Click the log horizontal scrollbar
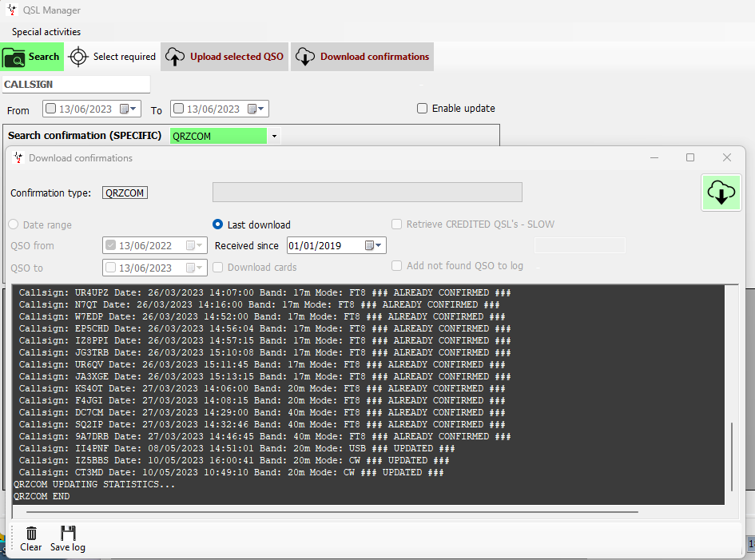Viewport: 755px width, 560px height. [332, 512]
